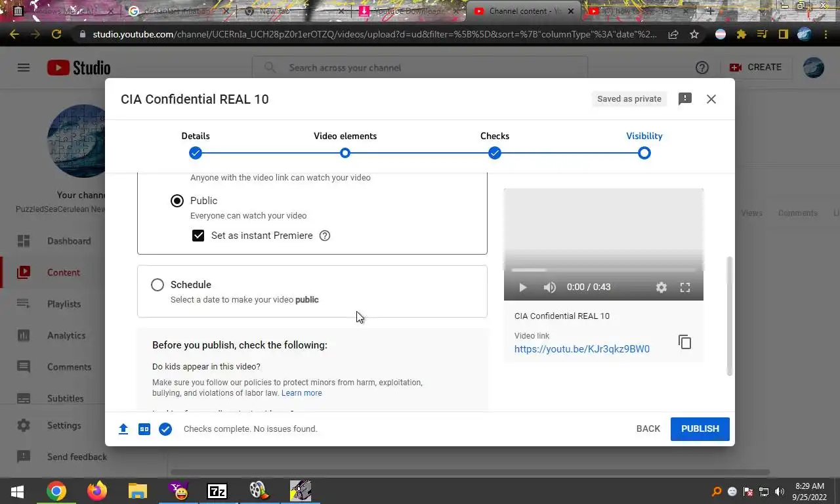Image resolution: width=840 pixels, height=504 pixels.
Task: Click the address bar URL
Action: [x=374, y=35]
